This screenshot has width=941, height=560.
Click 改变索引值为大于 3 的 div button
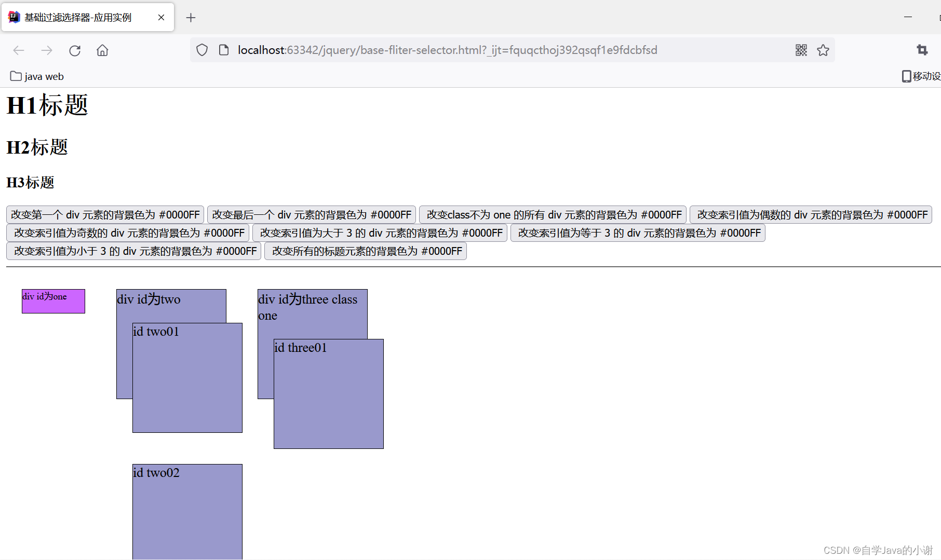coord(380,233)
